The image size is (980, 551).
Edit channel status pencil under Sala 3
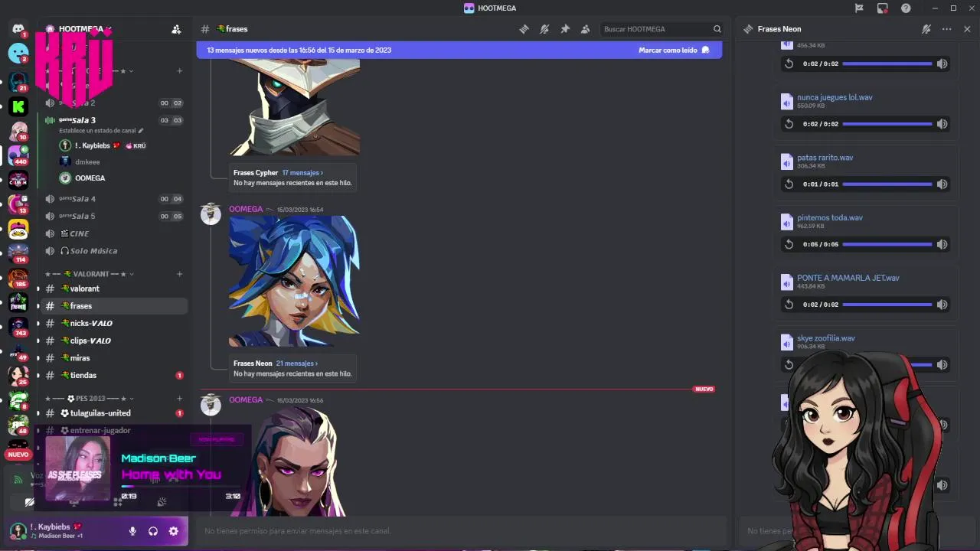tap(141, 131)
